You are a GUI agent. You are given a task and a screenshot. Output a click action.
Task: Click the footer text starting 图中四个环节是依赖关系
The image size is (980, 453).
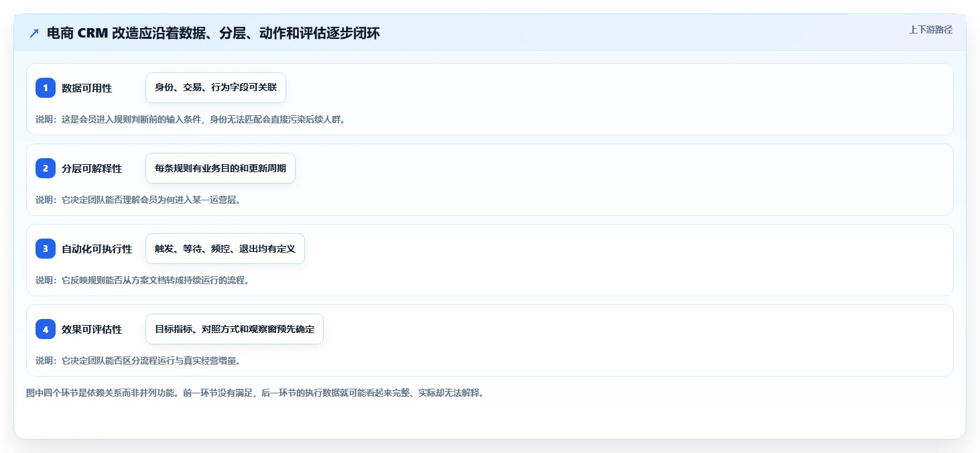255,393
